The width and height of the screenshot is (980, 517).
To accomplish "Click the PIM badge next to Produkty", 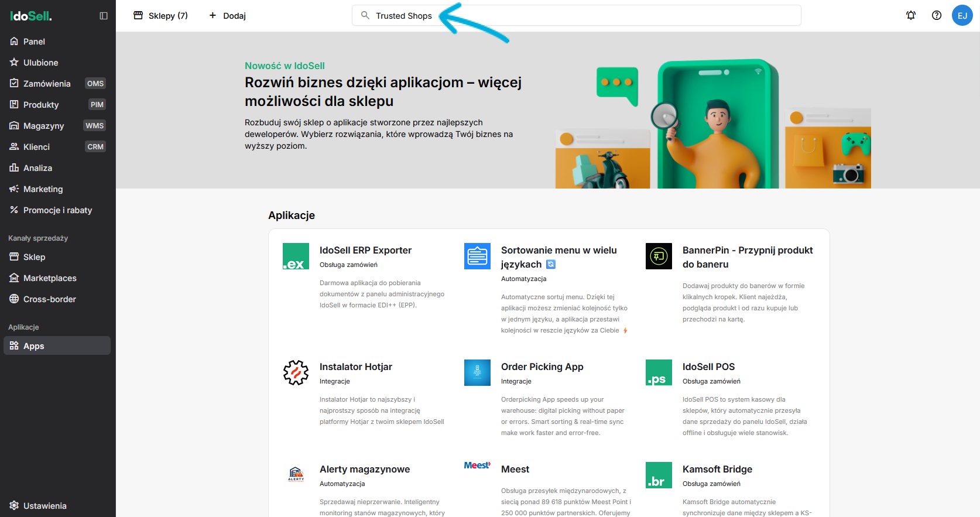I will 97,105.
